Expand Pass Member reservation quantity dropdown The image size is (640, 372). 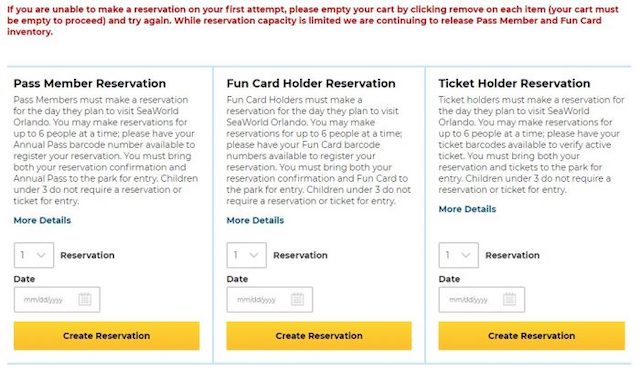[x=34, y=255]
